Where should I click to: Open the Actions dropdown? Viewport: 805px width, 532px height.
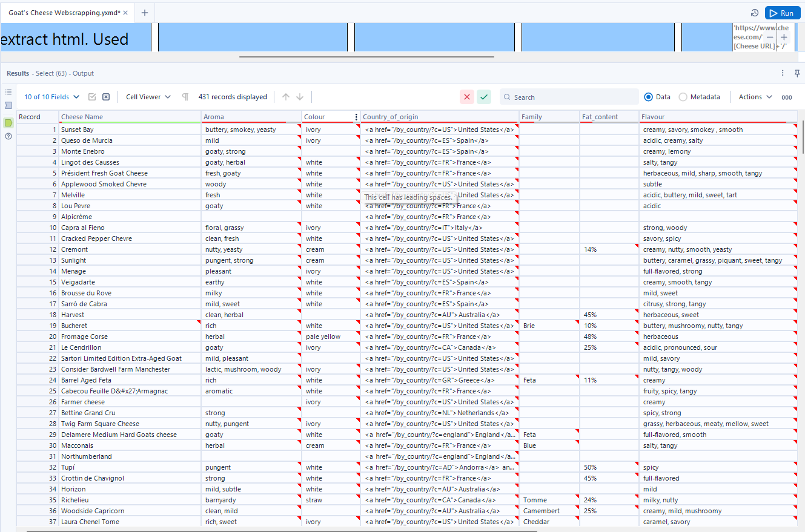coord(755,97)
